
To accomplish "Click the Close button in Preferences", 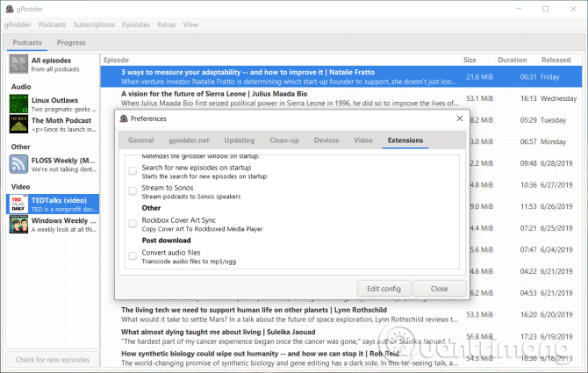I will pos(439,289).
